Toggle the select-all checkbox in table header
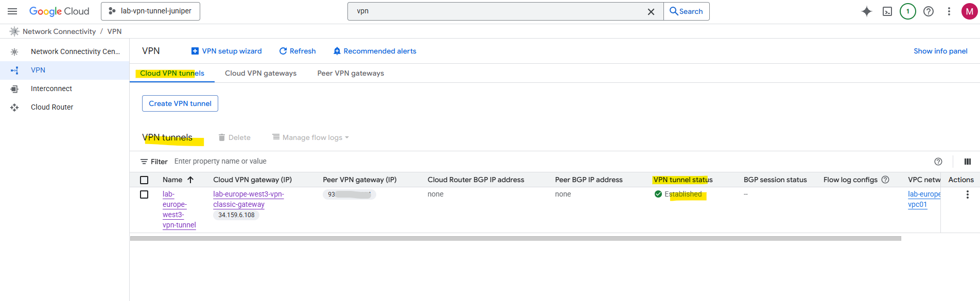980x301 pixels. 144,180
